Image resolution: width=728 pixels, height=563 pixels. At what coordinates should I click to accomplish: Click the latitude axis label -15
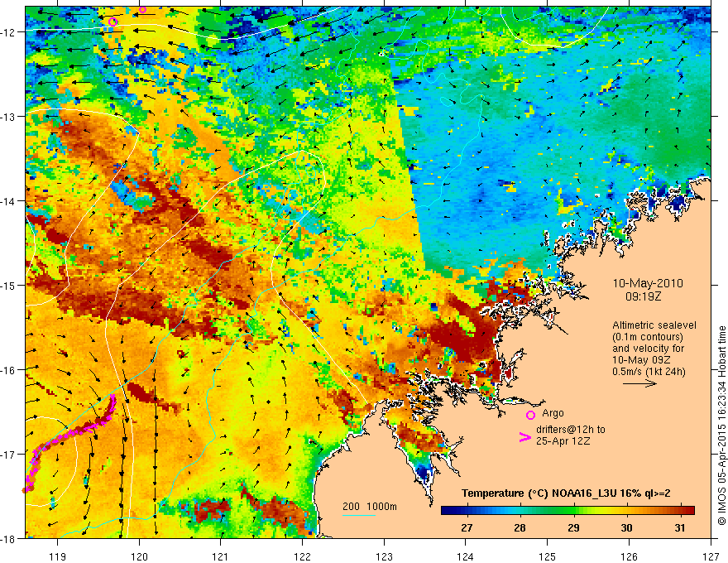click(x=9, y=285)
